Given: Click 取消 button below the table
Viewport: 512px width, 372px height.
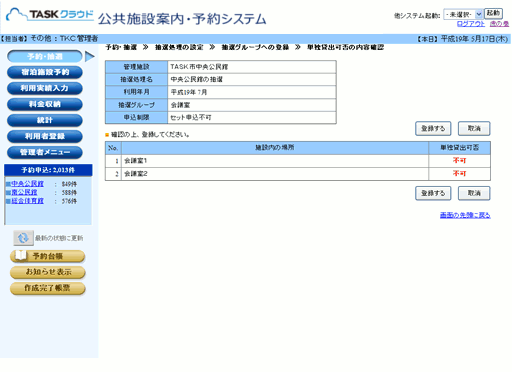Looking at the screenshot, I should click(474, 193).
